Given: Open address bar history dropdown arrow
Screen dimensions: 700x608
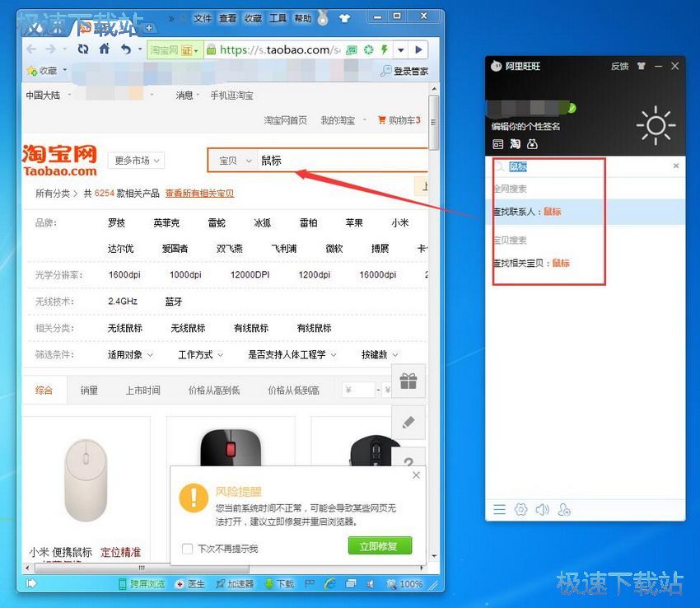Looking at the screenshot, I should (x=401, y=49).
